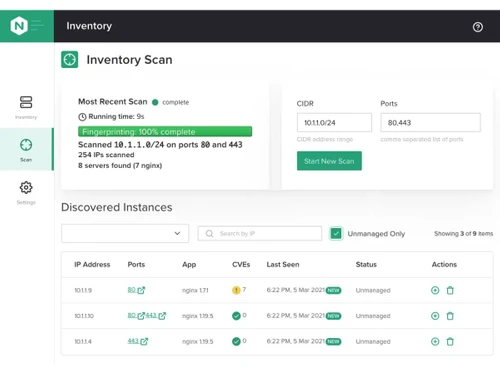Image resolution: width=500 pixels, height=375 pixels.
Task: Click the search magnifier icon
Action: point(209,233)
